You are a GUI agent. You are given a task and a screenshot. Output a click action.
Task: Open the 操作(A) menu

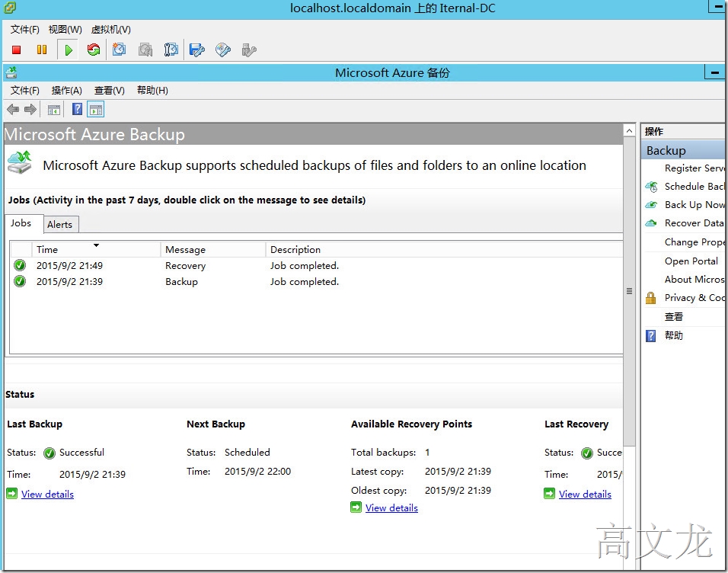pyautogui.click(x=66, y=90)
